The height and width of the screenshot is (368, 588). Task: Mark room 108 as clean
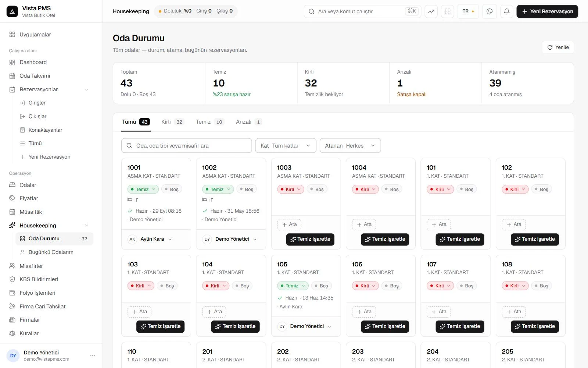(535, 326)
